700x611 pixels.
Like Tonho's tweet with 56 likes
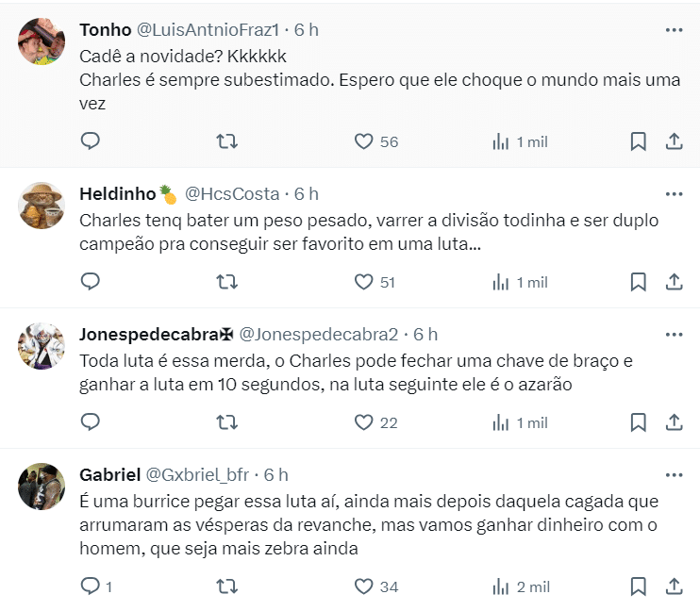click(364, 141)
